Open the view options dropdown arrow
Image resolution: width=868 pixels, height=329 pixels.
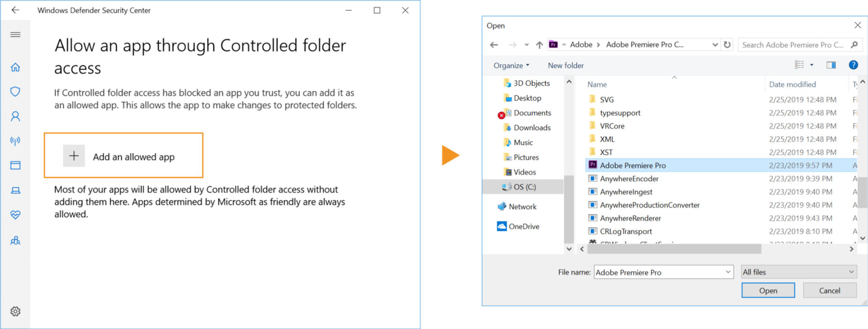[812, 65]
